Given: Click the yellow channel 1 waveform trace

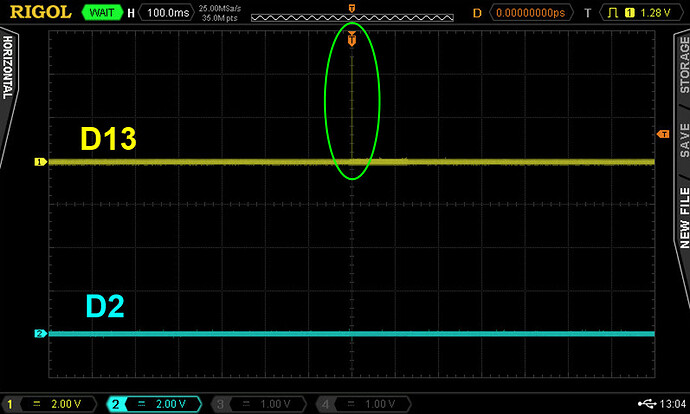Looking at the screenshot, I should click(x=352, y=162).
